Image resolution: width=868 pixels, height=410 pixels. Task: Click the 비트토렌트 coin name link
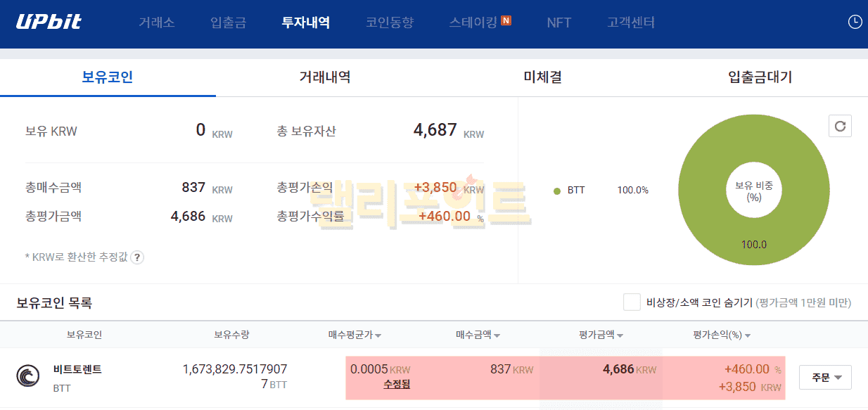(77, 369)
